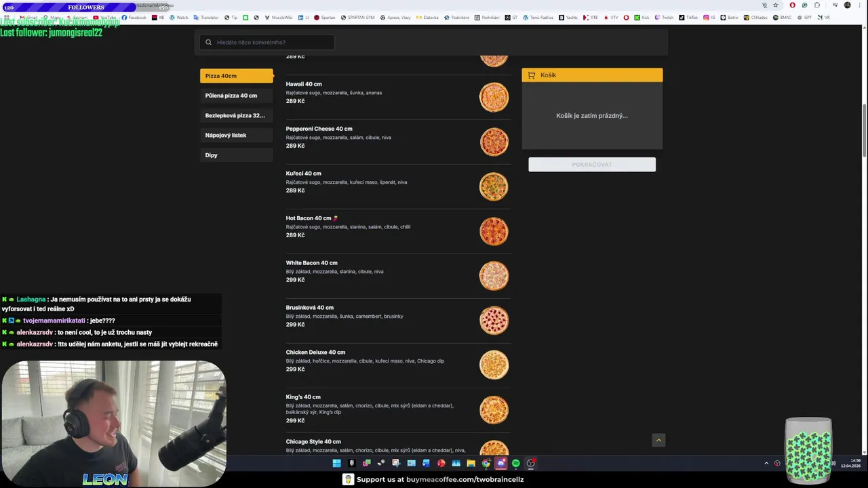
Task: Open the GPT bookmark
Action: 804,18
